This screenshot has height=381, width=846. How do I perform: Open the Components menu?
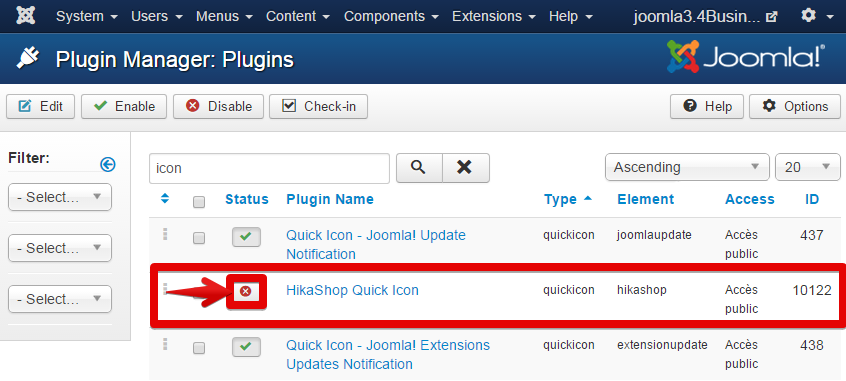(x=391, y=16)
